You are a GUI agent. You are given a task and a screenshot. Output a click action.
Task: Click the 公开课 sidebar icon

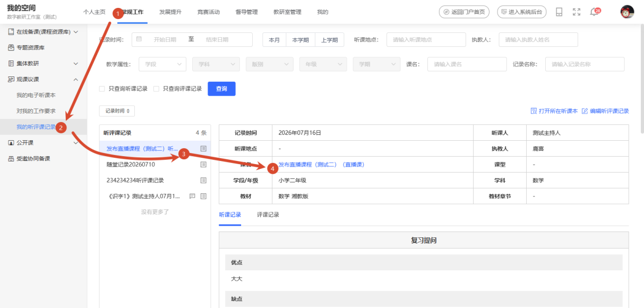(x=11, y=143)
